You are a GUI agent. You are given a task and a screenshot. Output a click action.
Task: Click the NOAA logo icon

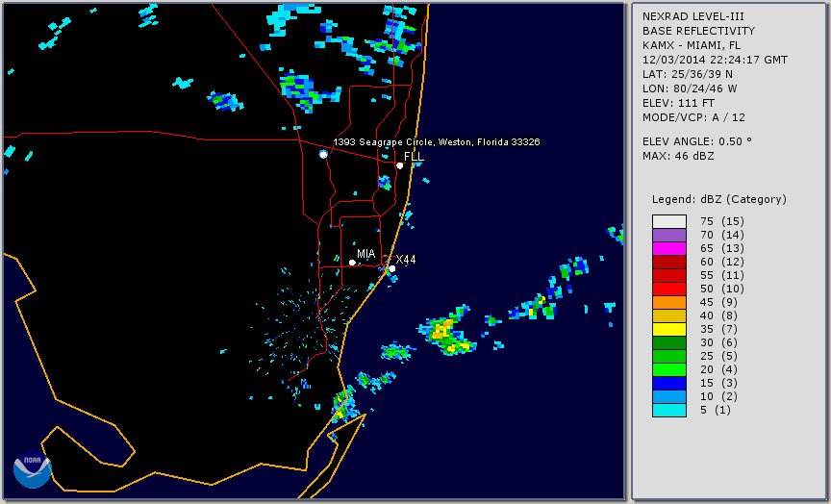point(33,469)
